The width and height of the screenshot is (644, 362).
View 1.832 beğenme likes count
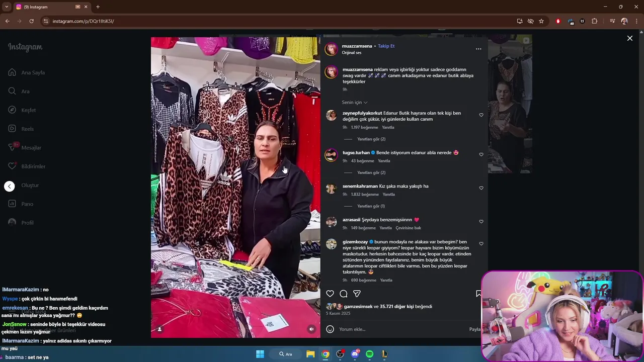[x=365, y=194]
